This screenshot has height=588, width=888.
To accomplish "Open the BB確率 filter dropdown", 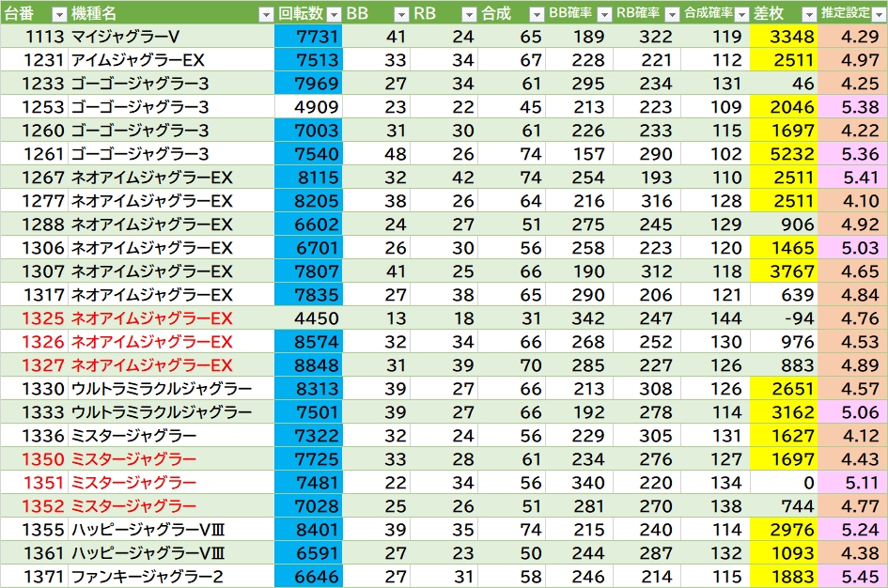I will point(604,14).
